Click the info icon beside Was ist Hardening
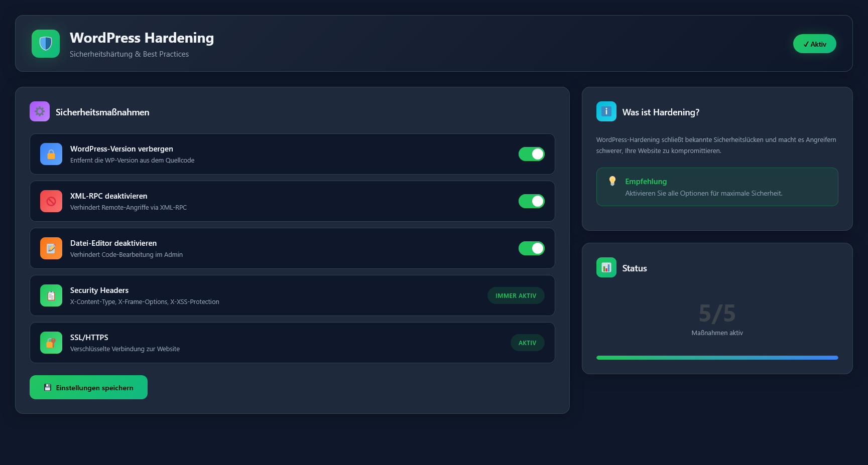The height and width of the screenshot is (465, 868). 606,111
